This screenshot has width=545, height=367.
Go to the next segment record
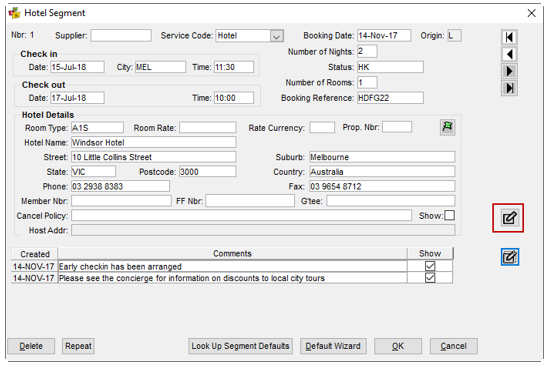(509, 71)
